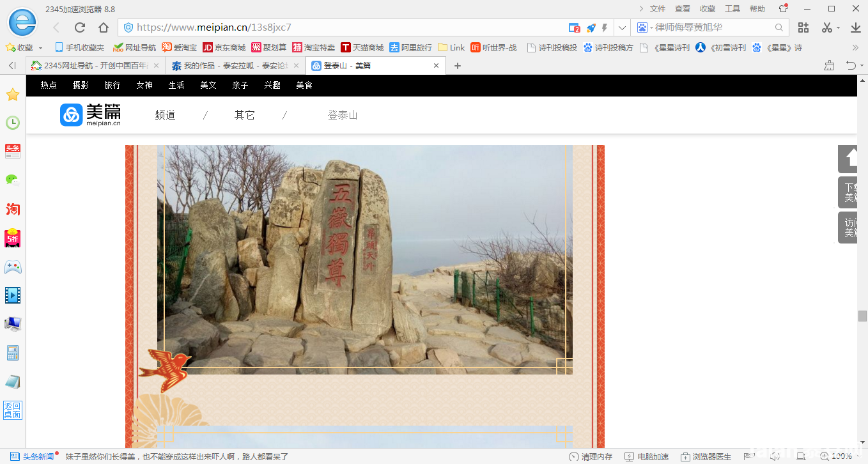
Task: Switch to the 我的作品 - 泰安拉呱 tab
Action: tap(236, 65)
